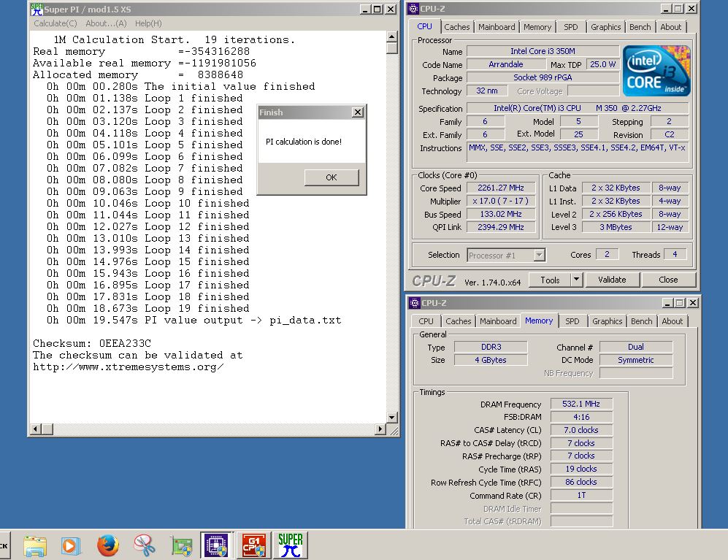Open the file explorer taskbar icon
The width and height of the screenshot is (728, 560).
(x=35, y=545)
